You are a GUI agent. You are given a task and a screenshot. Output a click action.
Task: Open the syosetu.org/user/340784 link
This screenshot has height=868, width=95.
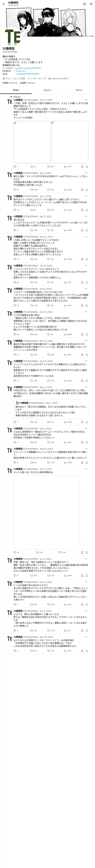click(x=28, y=68)
